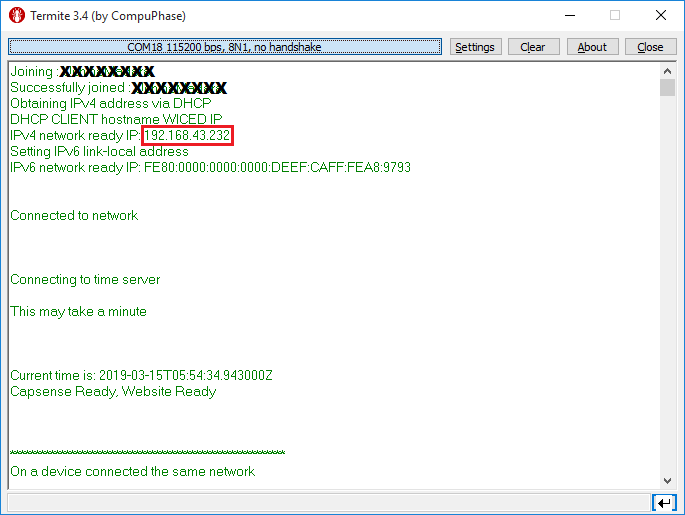The image size is (685, 515).
Task: Click 'This may take a minute' line
Action: pyautogui.click(x=78, y=311)
